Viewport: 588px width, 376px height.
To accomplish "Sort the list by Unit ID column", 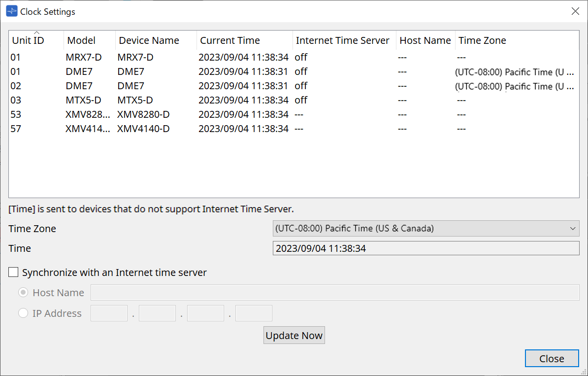I will tap(28, 40).
